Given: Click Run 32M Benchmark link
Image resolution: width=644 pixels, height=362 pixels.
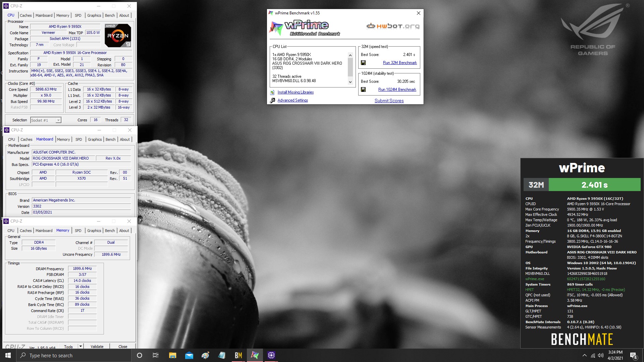Looking at the screenshot, I should 400,63.
